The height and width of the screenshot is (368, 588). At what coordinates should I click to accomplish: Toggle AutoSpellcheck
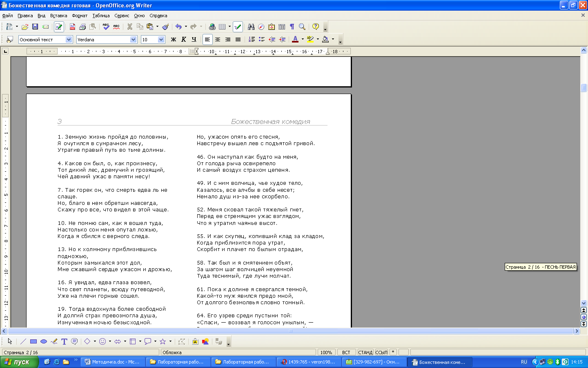[x=116, y=27]
